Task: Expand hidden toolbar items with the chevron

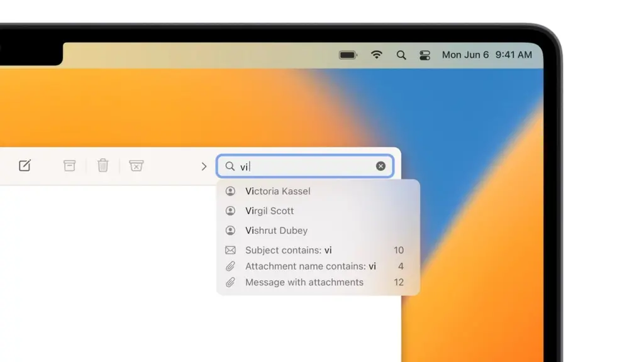Action: click(x=204, y=166)
